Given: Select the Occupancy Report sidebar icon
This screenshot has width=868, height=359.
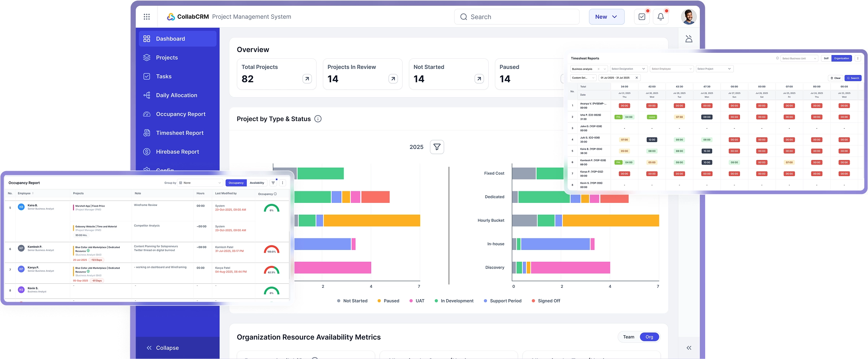Looking at the screenshot, I should (147, 114).
